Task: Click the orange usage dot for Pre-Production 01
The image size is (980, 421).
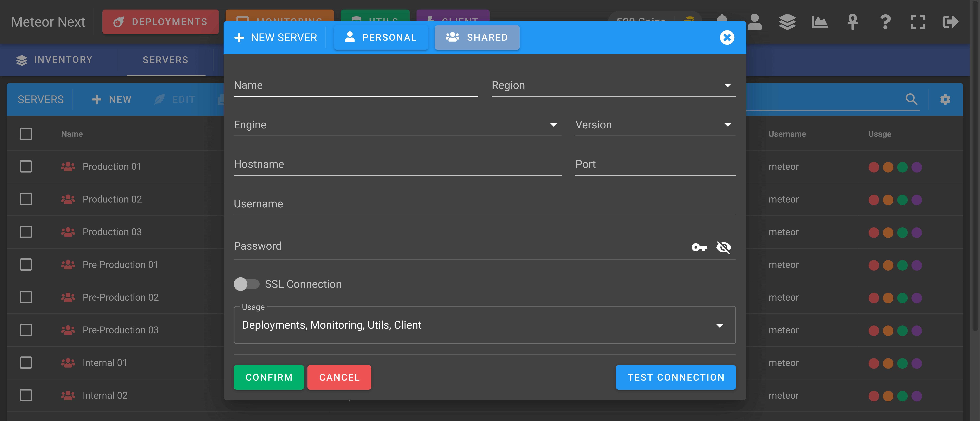Action: coord(888,265)
